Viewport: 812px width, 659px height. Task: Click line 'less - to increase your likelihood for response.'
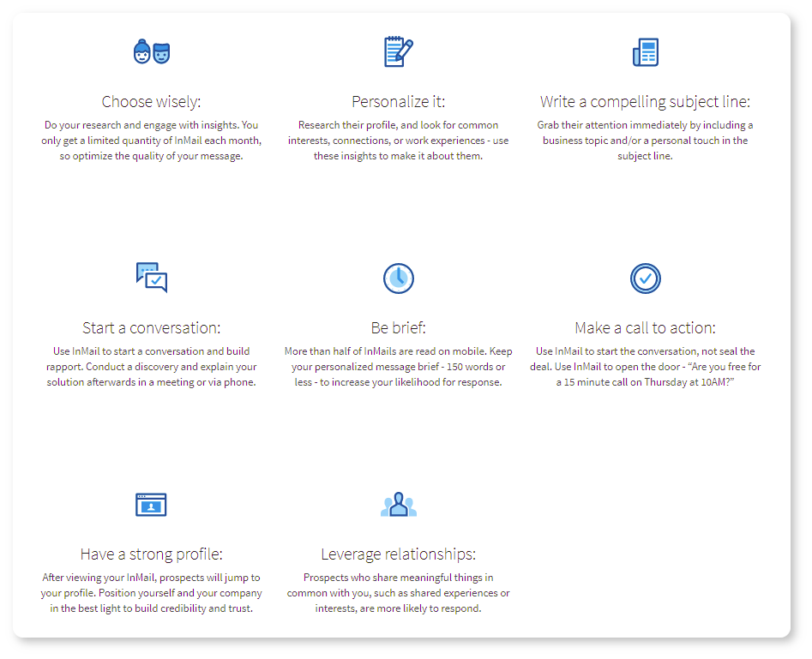[398, 382]
